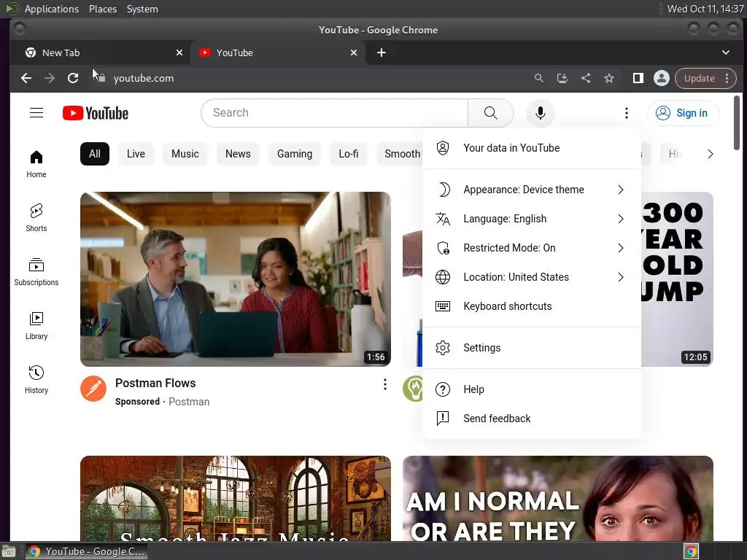
Task: Filter videos by Gaming chip
Action: (295, 154)
